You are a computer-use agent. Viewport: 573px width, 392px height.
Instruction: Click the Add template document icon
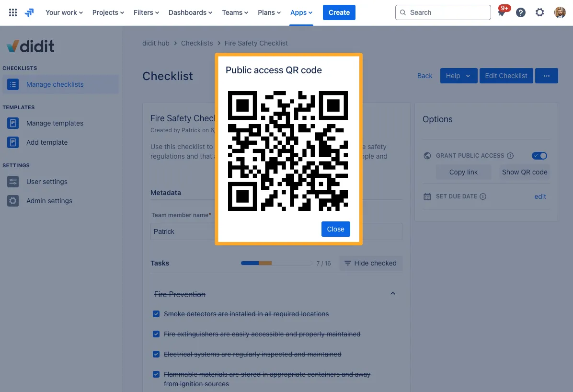[13, 142]
